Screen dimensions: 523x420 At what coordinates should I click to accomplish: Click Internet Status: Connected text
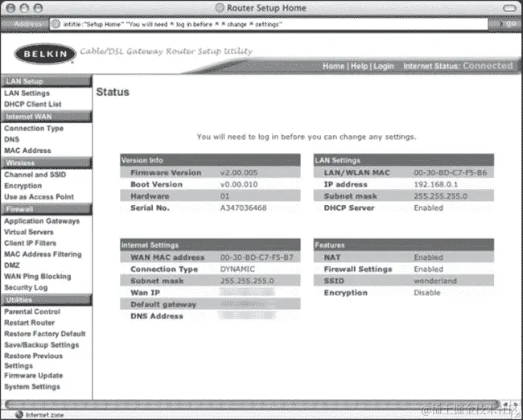[458, 66]
